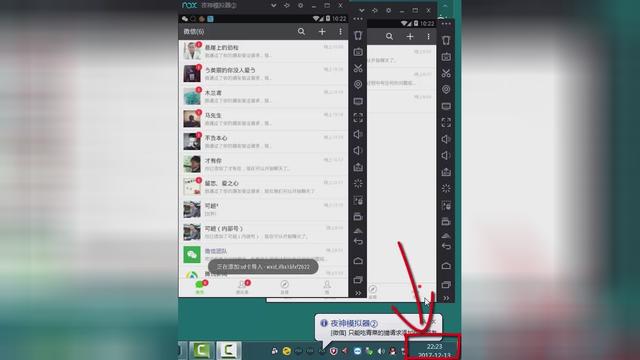Open the white Camtasia icon on taskbar
Viewport: 640px width, 360px height.
229,350
